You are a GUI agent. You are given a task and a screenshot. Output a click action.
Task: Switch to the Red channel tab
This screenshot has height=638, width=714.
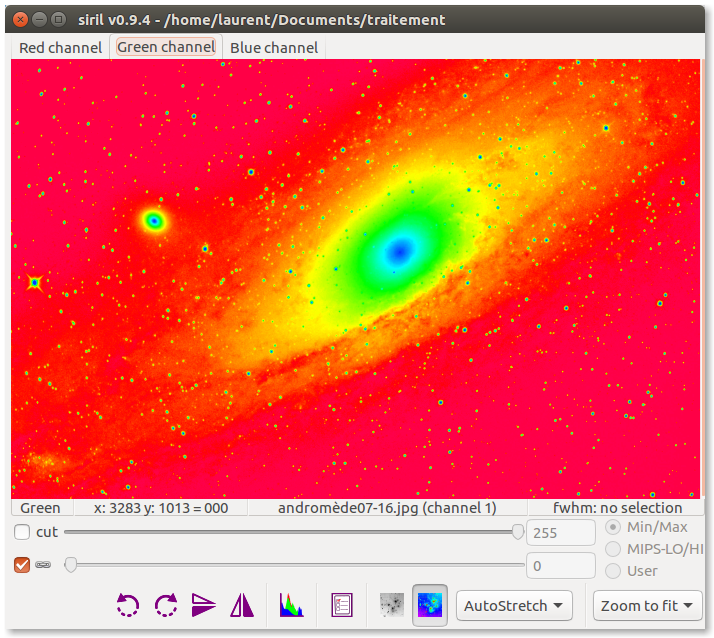tap(61, 47)
